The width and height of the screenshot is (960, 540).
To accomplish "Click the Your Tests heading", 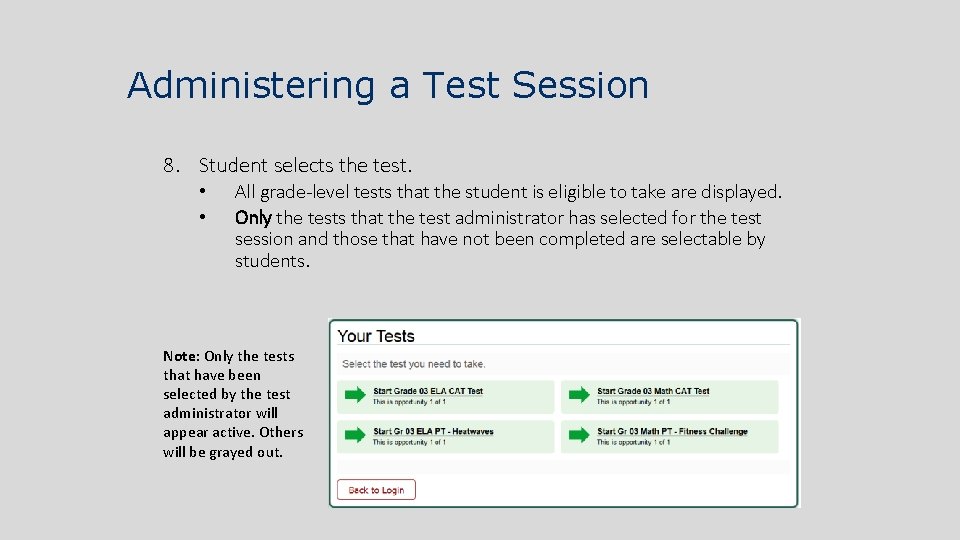I will [x=376, y=337].
